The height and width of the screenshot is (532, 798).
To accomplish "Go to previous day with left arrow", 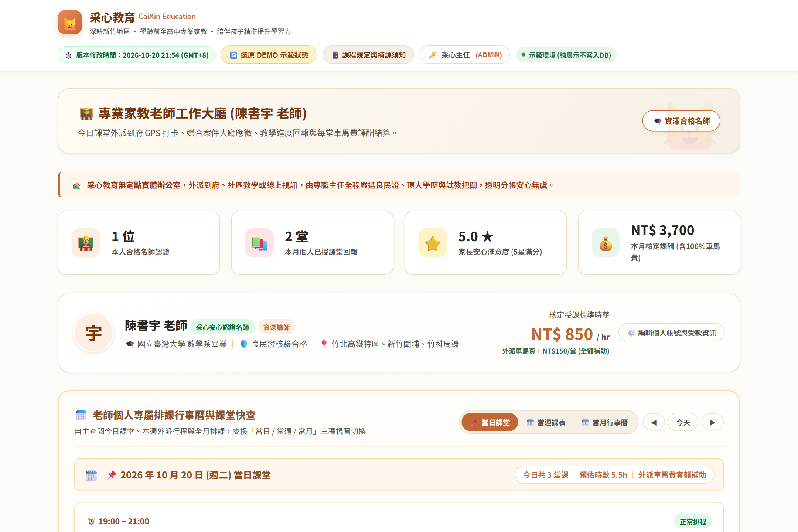I will pos(654,422).
